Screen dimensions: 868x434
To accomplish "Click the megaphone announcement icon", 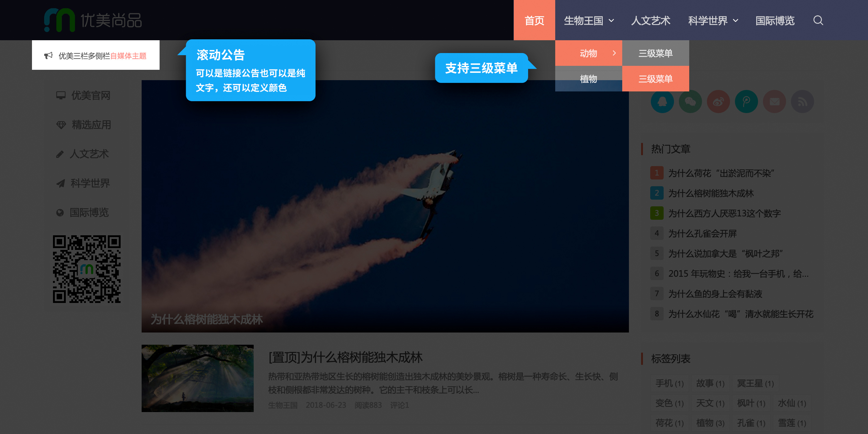I will [x=48, y=55].
